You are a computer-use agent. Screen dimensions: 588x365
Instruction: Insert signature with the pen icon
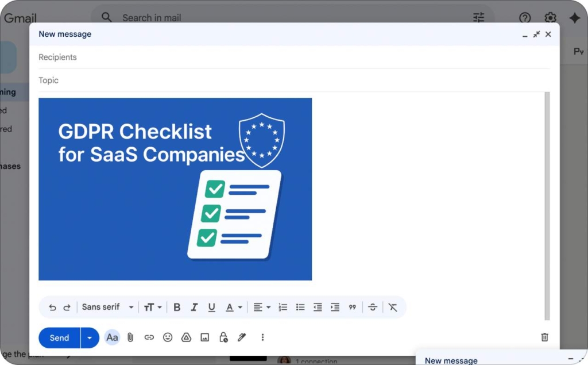click(241, 337)
